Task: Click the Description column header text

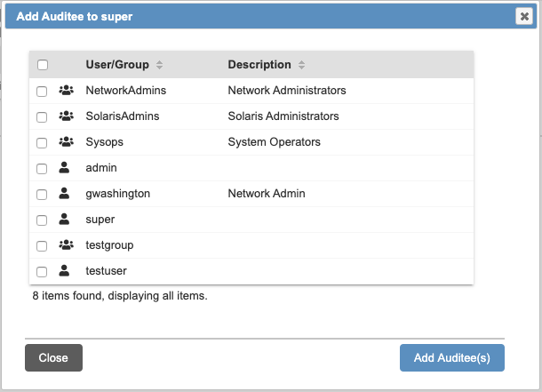Action: click(259, 65)
